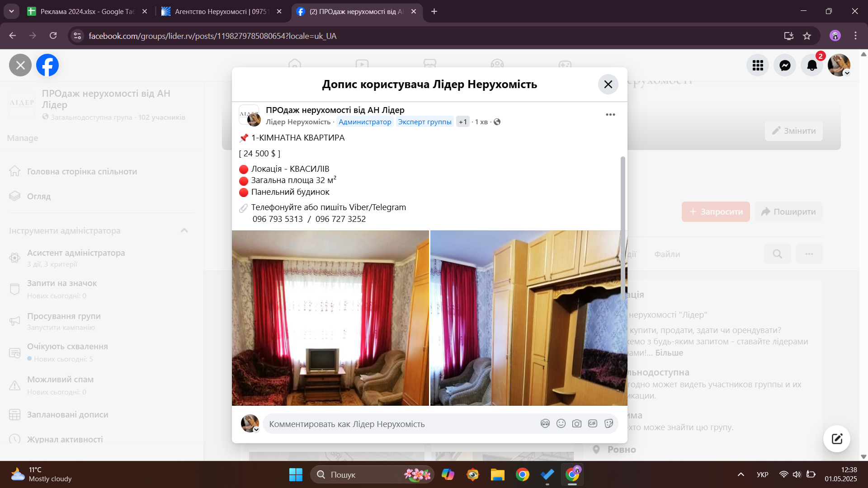Attach photo using camera icon in comment

[577, 423]
